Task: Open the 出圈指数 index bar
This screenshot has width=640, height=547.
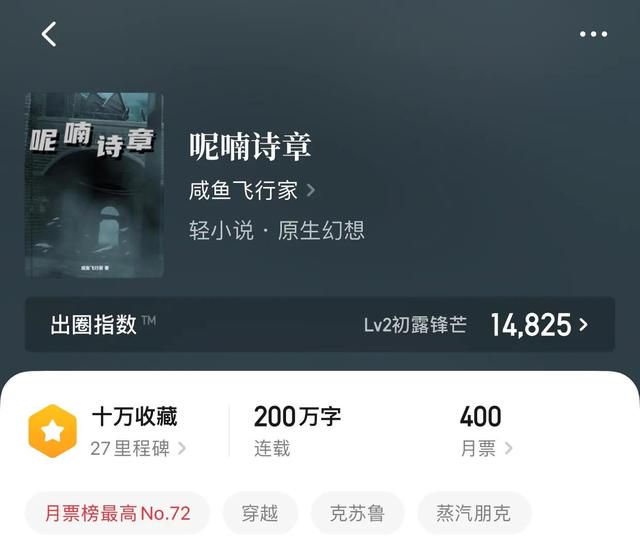Action: point(320,325)
